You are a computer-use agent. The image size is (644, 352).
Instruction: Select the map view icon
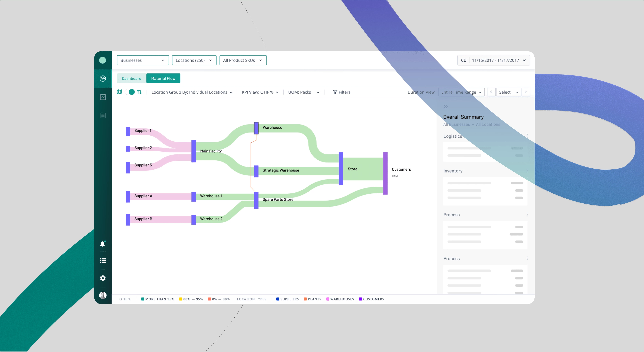coord(120,92)
